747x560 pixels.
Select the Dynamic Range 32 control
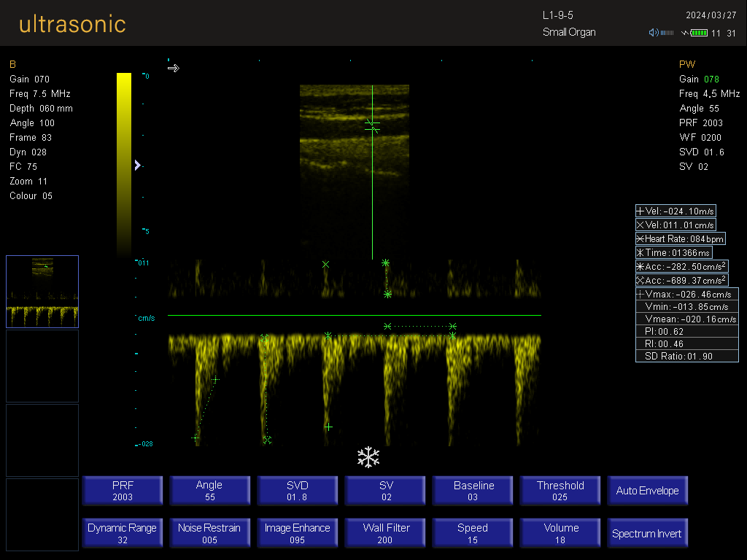(x=123, y=534)
